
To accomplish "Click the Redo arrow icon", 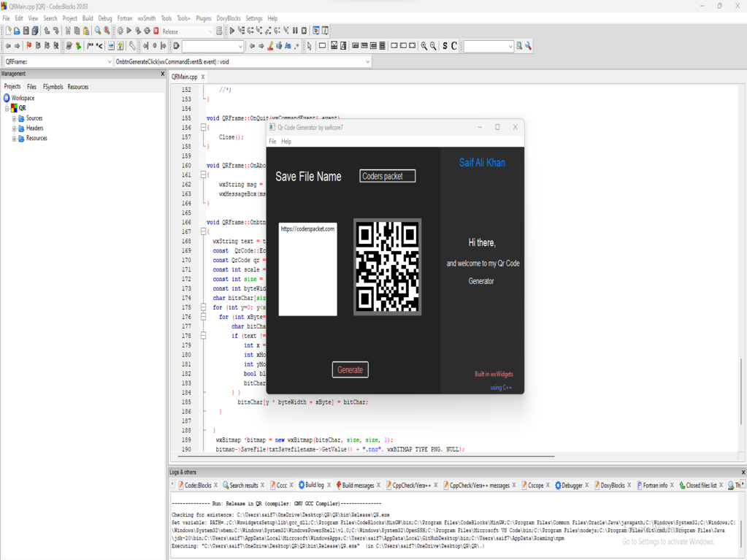I will coord(55,31).
